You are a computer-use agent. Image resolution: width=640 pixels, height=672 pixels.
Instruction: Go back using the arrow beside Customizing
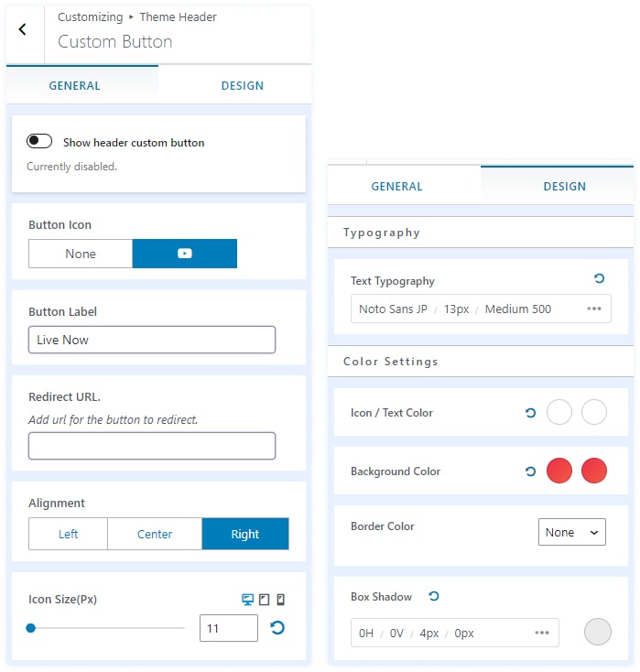(23, 29)
